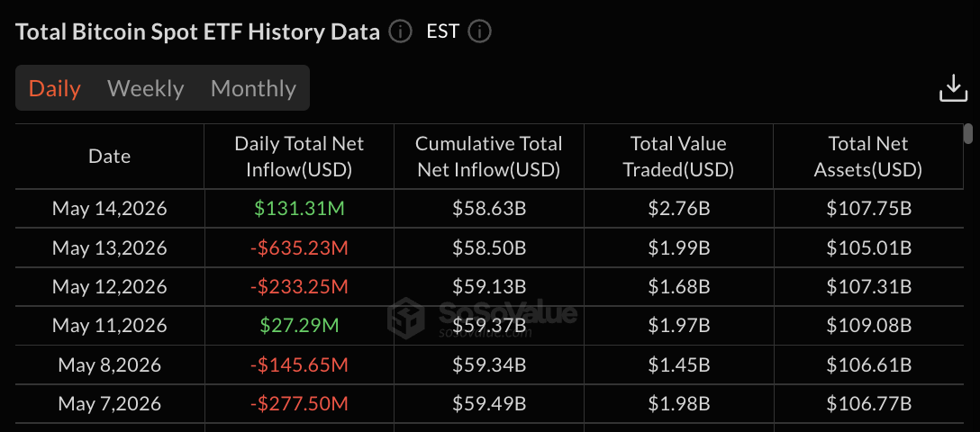The height and width of the screenshot is (432, 980).
Task: Select the May 13,2026 date cell
Action: pos(110,247)
